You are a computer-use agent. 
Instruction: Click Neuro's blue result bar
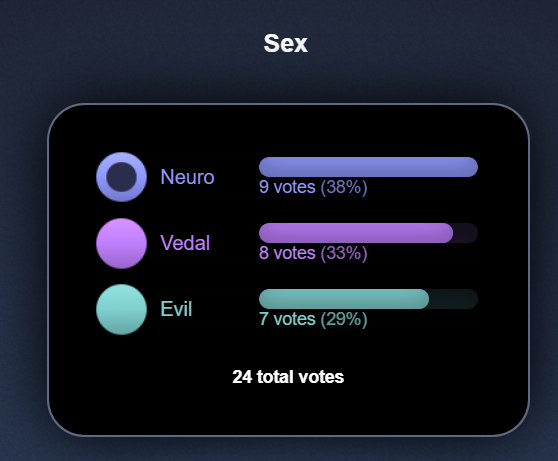[368, 167]
